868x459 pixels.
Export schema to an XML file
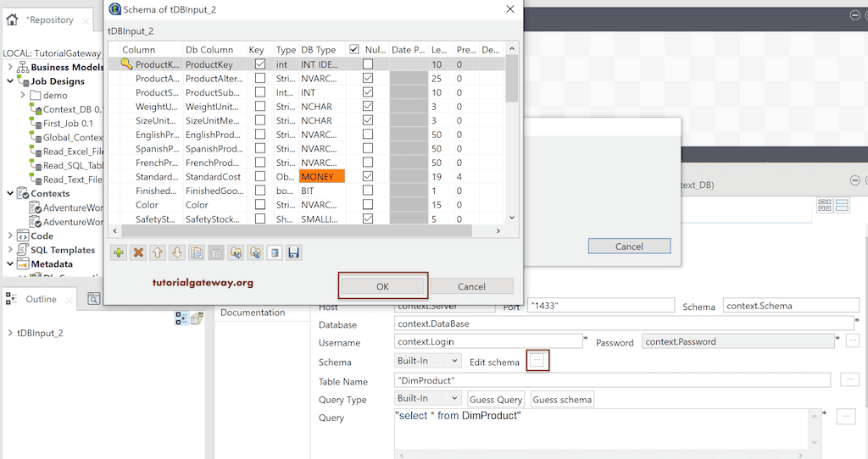(255, 252)
